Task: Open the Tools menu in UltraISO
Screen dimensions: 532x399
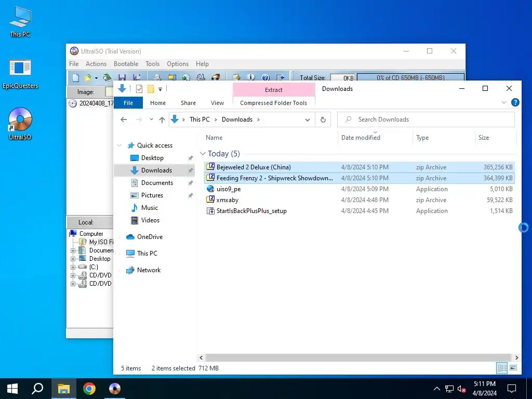Action: (x=152, y=64)
